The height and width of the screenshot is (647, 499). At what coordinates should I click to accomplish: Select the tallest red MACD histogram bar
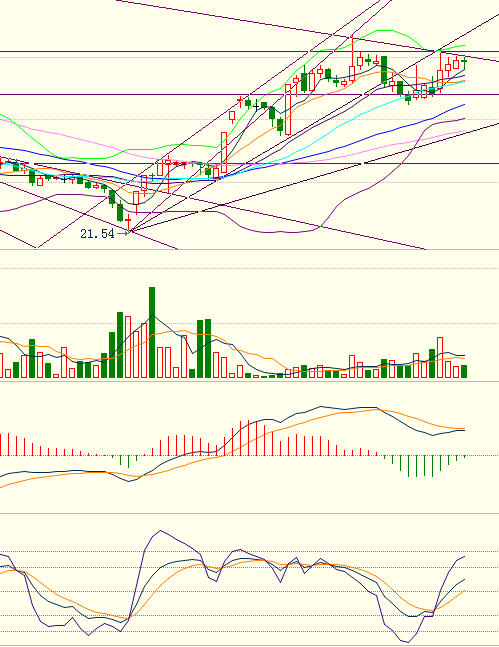[x=248, y=438]
